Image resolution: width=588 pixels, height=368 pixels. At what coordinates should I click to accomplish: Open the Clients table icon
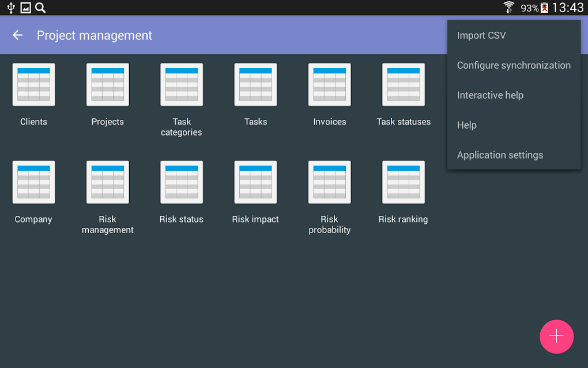pos(33,85)
